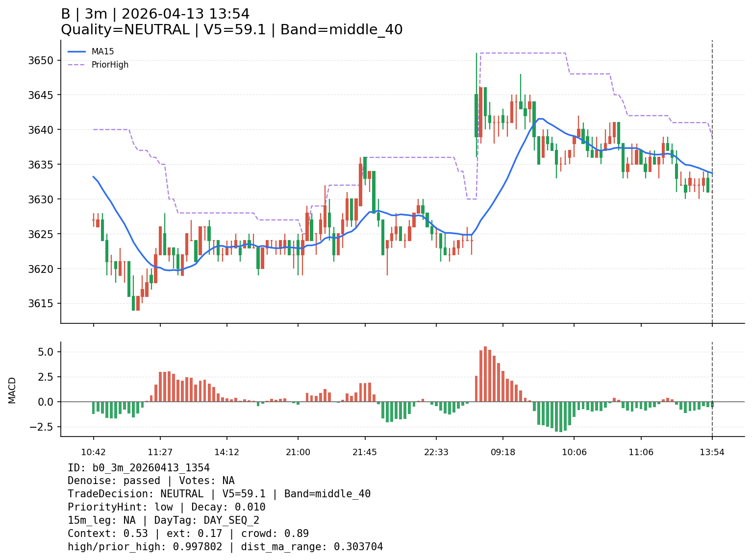Select the PriorHigh legend label

click(110, 65)
